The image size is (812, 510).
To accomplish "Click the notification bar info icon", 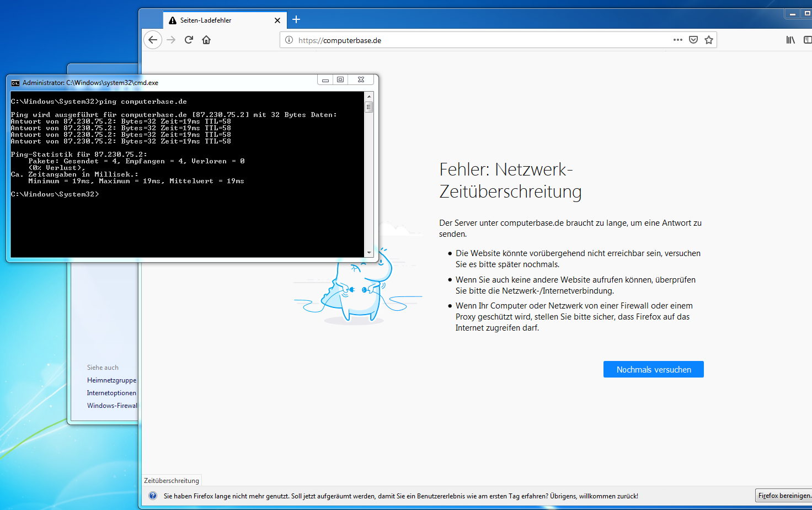I will [153, 496].
